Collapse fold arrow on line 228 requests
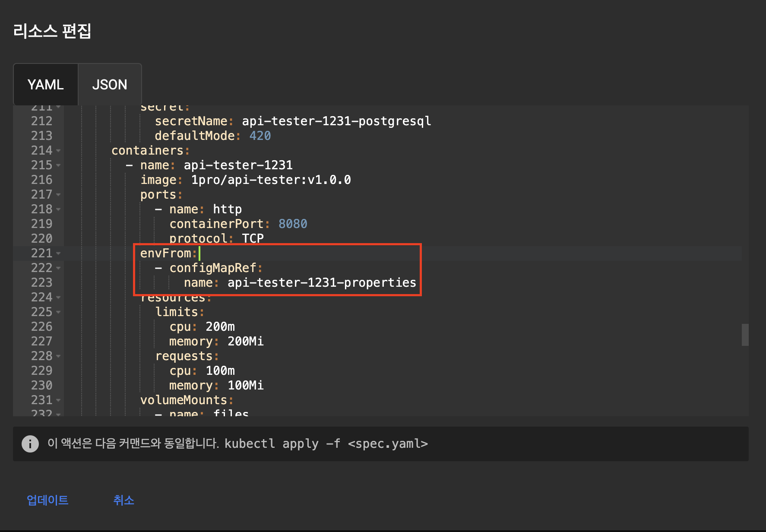The width and height of the screenshot is (766, 532). pos(58,356)
